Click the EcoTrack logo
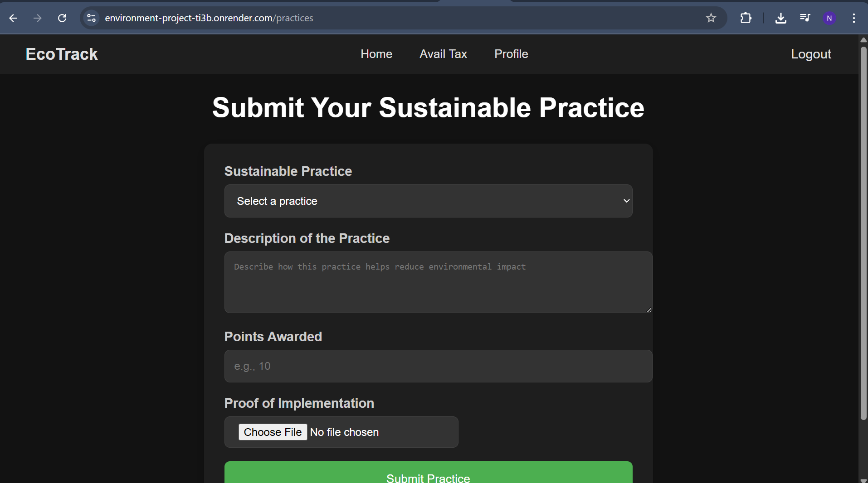The width and height of the screenshot is (868, 483). pos(62,54)
